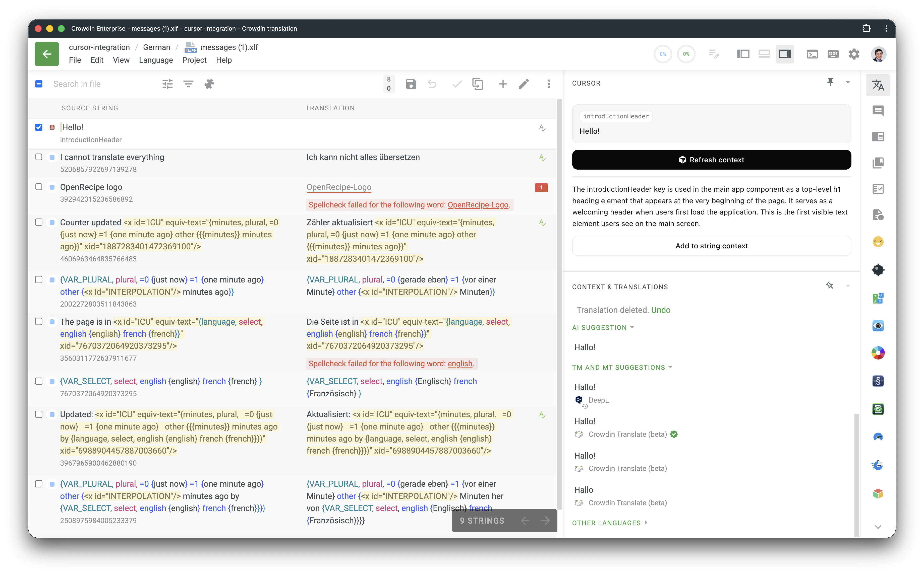Open the three-dot toolbar overflow menu

tap(548, 84)
